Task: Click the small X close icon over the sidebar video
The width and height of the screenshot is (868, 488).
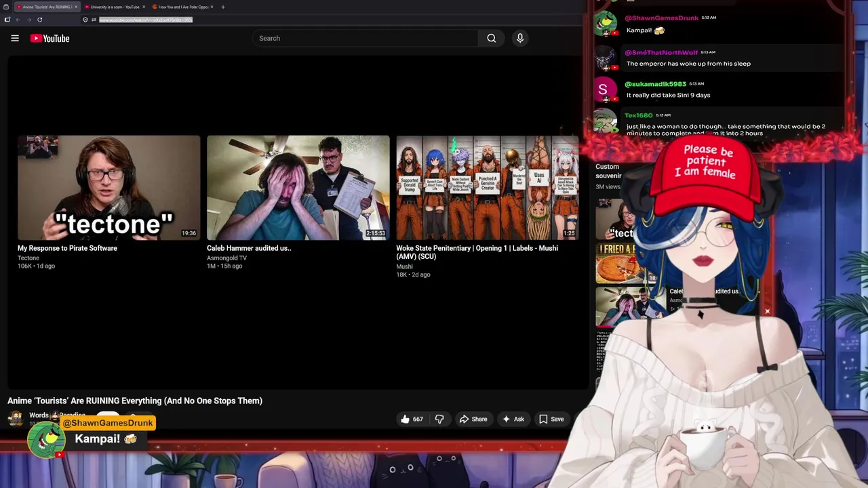Action: coord(767,312)
